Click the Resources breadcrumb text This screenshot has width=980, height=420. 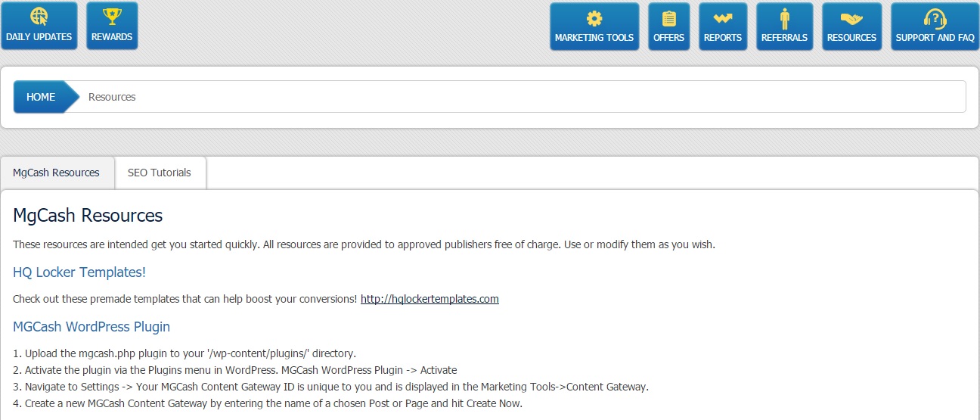pos(112,97)
